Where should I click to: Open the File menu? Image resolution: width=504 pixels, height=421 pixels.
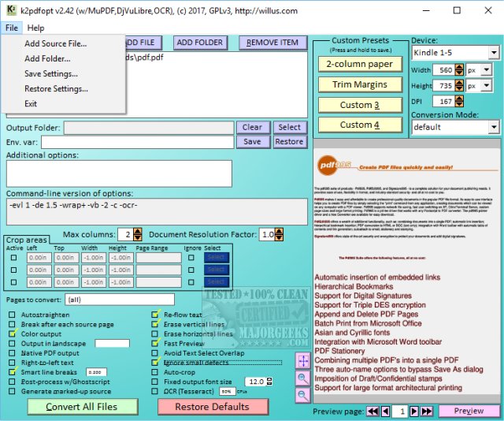click(x=12, y=28)
